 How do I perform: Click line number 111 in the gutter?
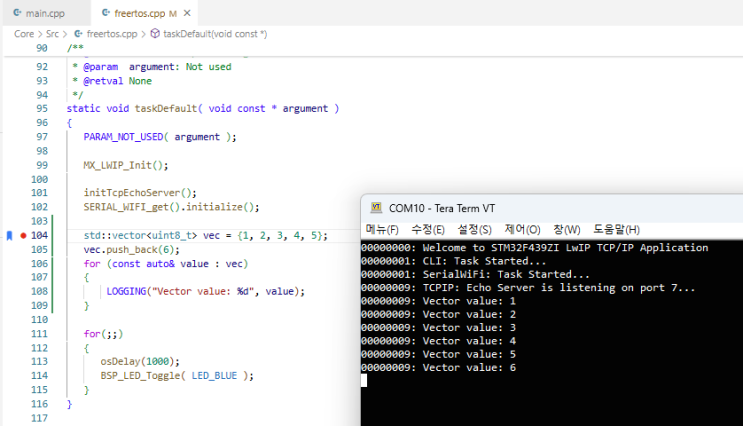39,334
